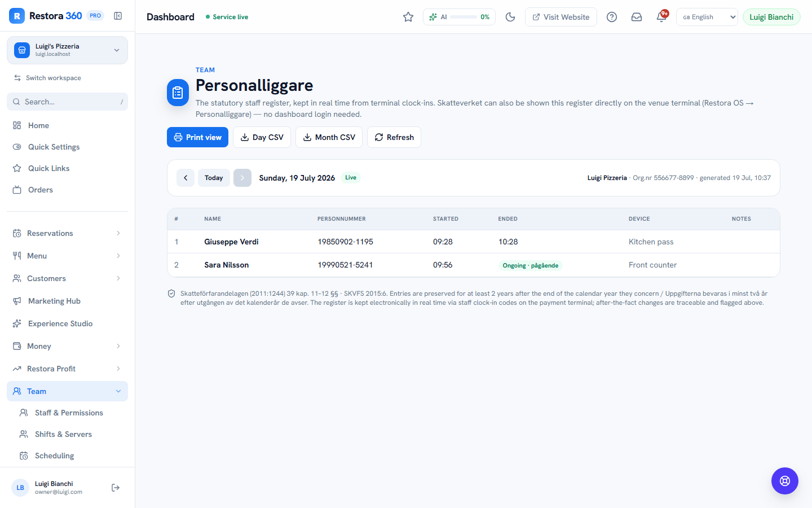
Task: Open notifications bell icon
Action: pos(661,17)
